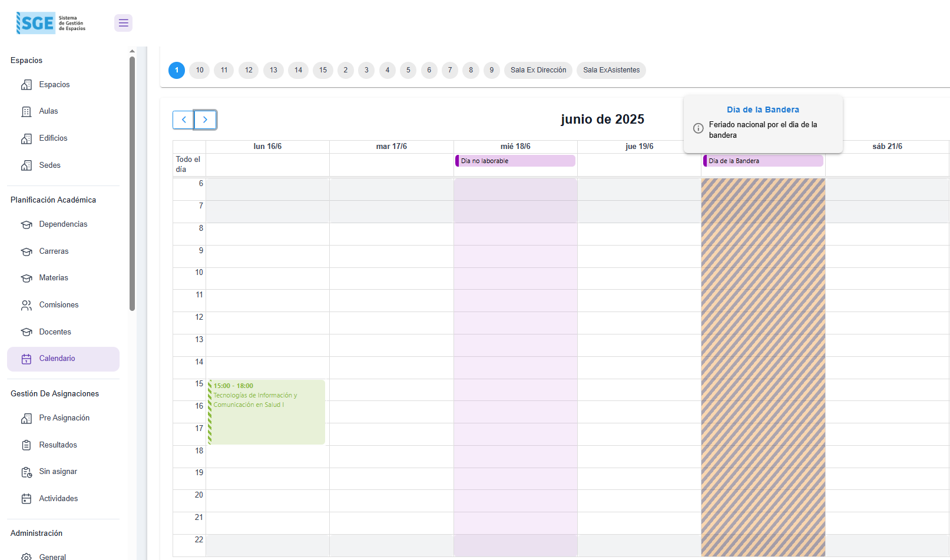Select room chip 5

click(408, 70)
